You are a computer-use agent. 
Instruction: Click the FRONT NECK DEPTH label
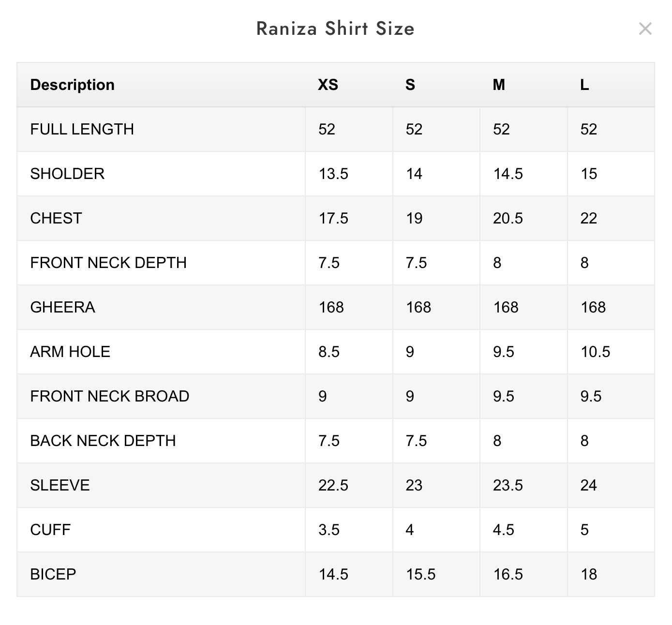[x=108, y=263]
